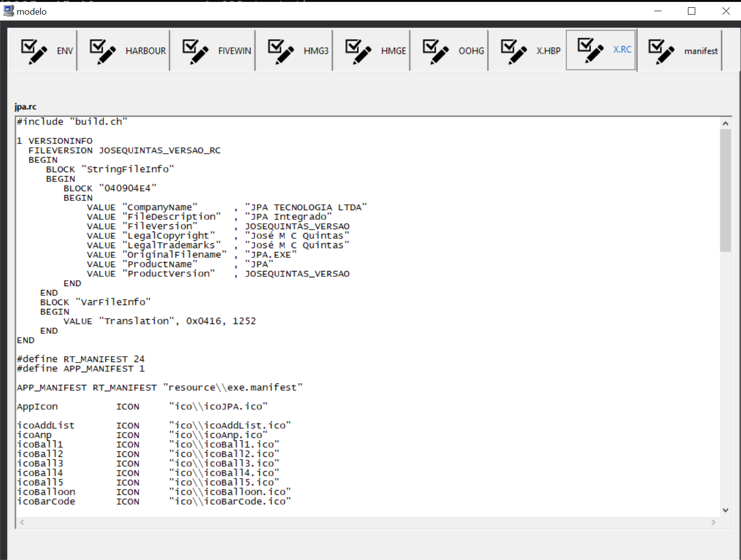Click the modelo app icon in title bar
Viewport: 741px width, 560px height.
pyautogui.click(x=8, y=11)
